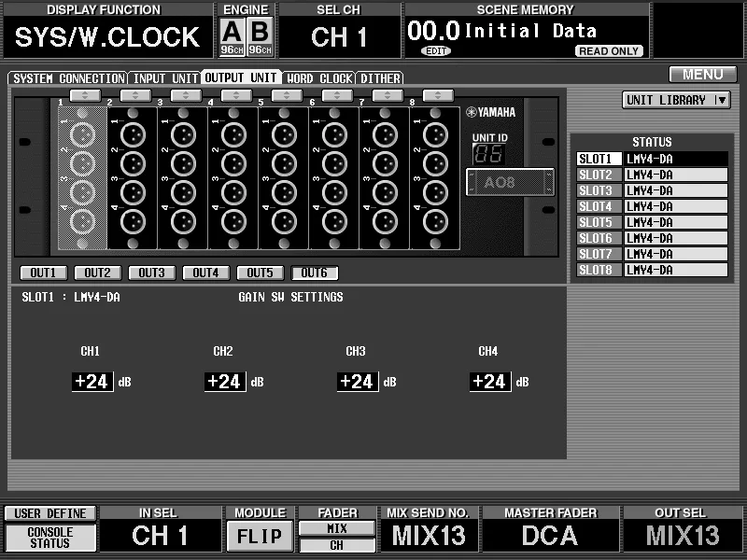Select SLOT7 in the STATUS list
Viewport: 747px width, 560px height.
(652, 254)
